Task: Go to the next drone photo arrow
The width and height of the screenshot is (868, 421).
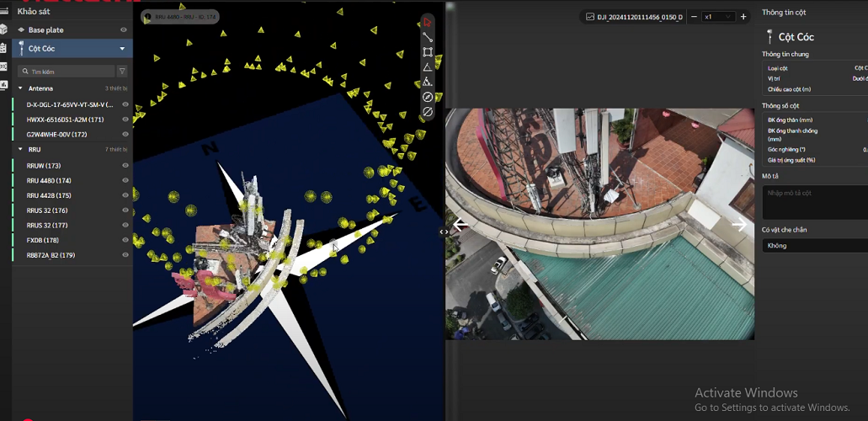Action: point(738,225)
